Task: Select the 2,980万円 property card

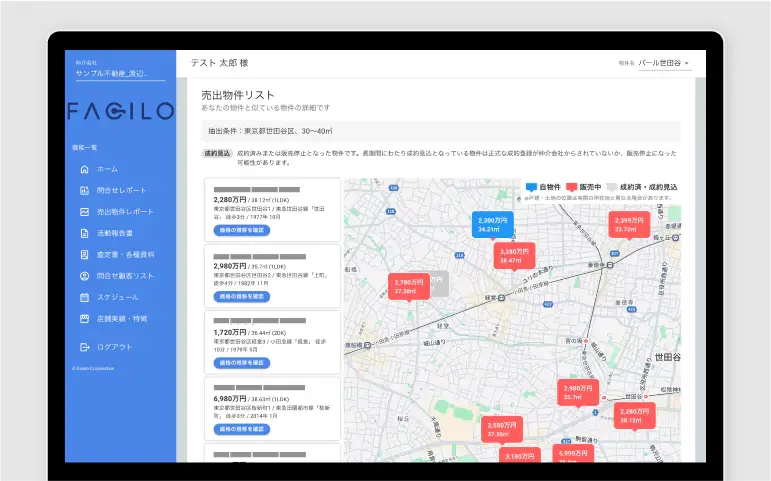Action: click(x=272, y=277)
